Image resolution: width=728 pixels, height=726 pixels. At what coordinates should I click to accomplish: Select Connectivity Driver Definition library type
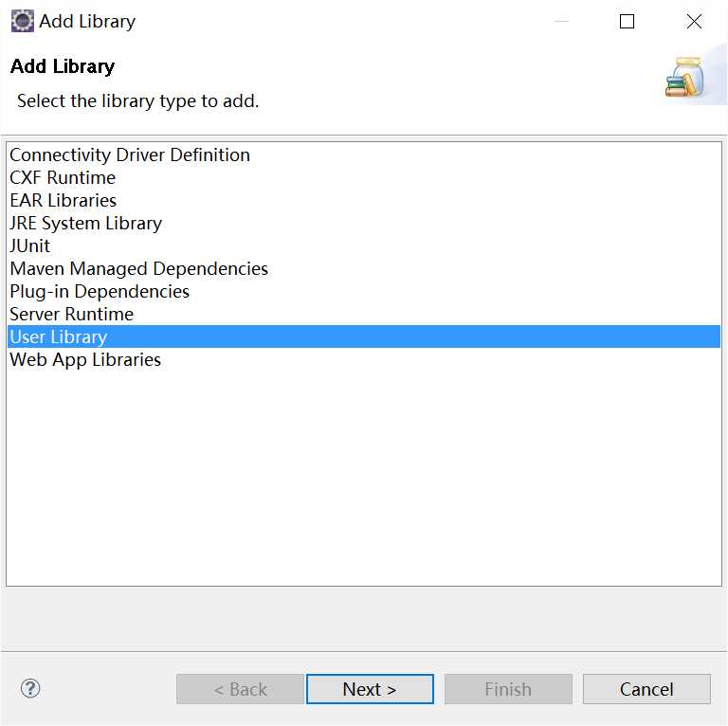(x=364, y=154)
